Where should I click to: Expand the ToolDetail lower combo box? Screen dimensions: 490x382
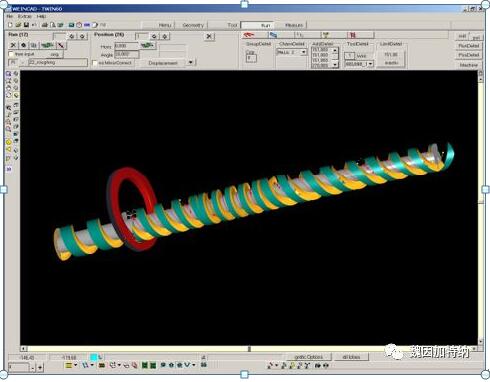pyautogui.click(x=370, y=64)
